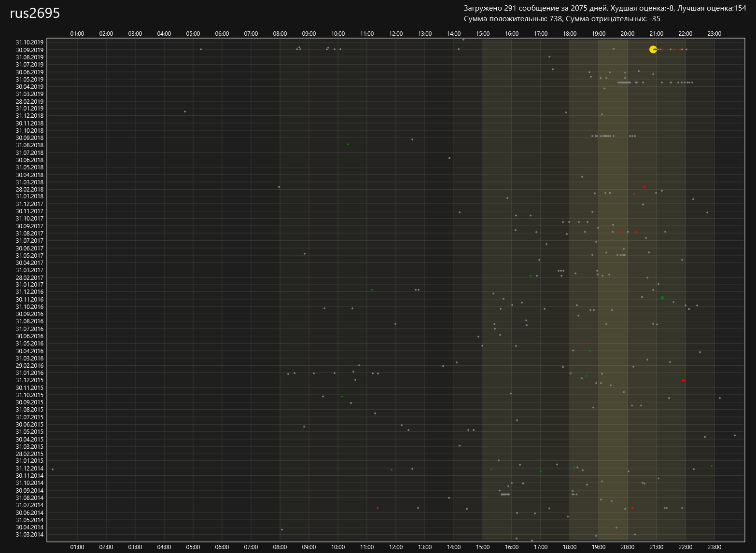The width and height of the screenshot is (756, 553).
Task: Select the large green point on 30.11.2016 row
Action: point(662,298)
